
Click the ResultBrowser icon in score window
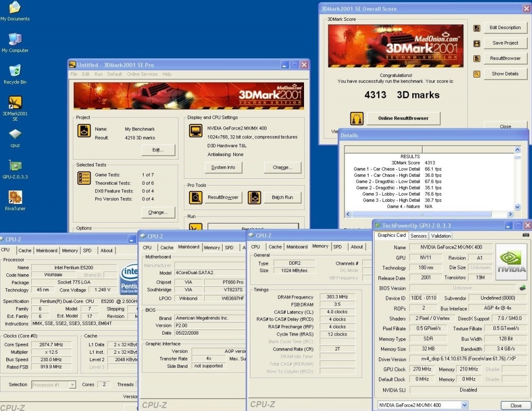pos(477,58)
